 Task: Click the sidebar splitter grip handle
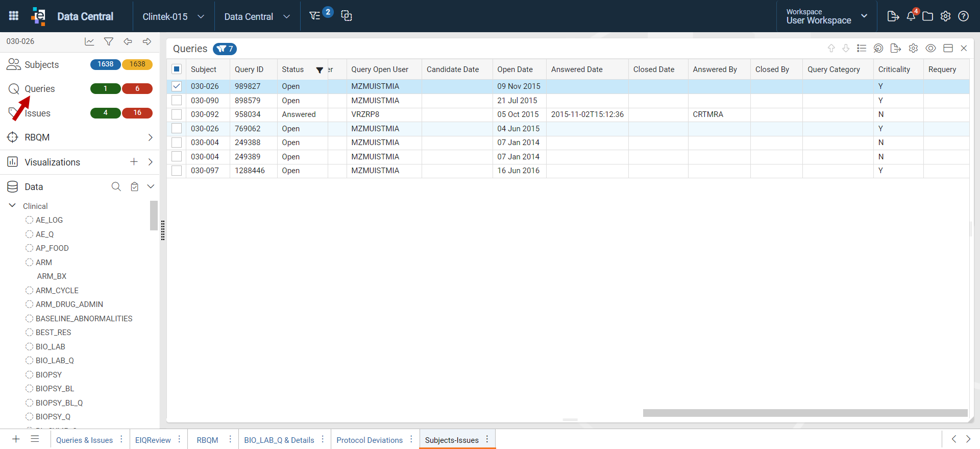[163, 230]
